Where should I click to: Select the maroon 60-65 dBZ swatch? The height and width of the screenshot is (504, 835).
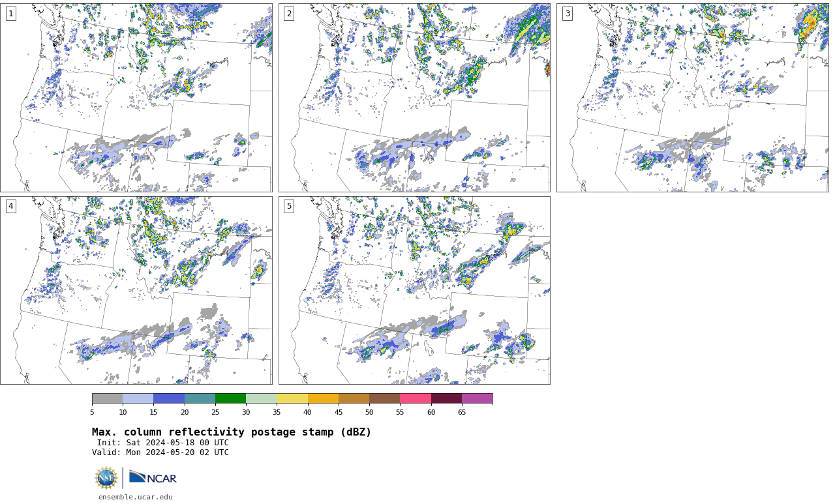point(446,398)
